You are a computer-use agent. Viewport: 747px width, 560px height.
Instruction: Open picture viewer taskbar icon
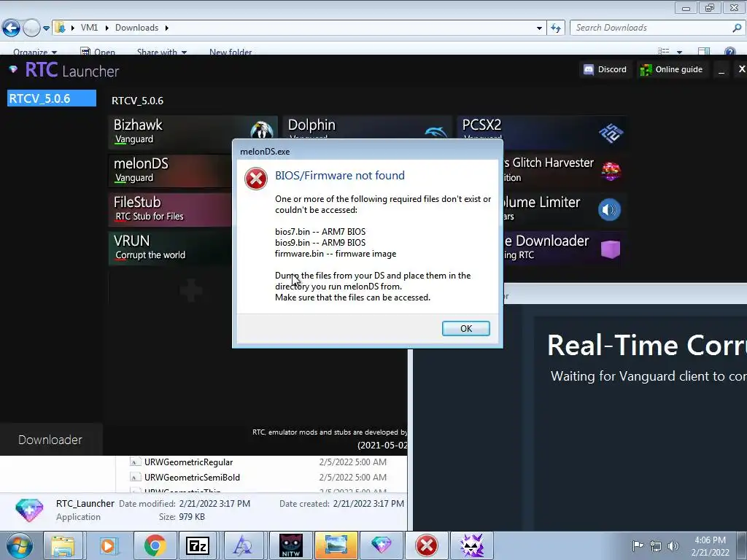coord(336,545)
